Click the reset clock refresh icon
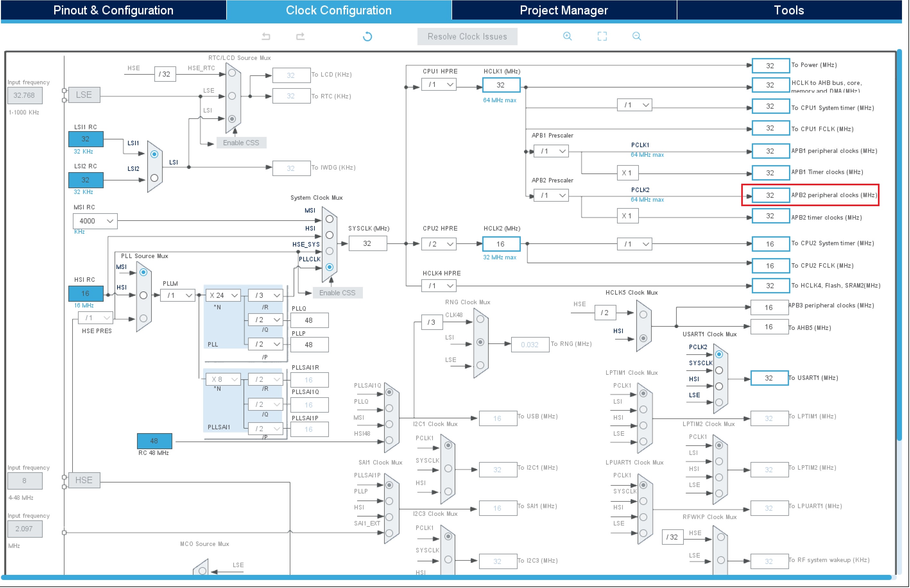Viewport: 910px width, 588px height. click(367, 37)
